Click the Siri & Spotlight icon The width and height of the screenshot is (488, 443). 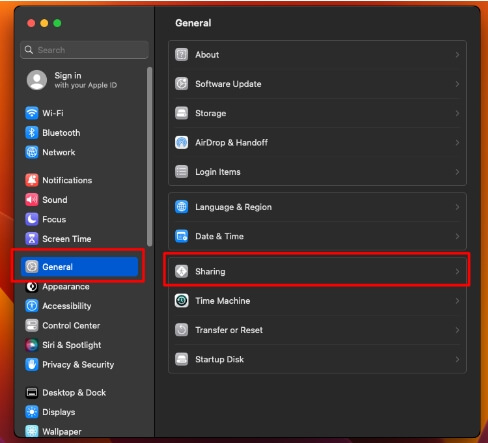point(32,345)
